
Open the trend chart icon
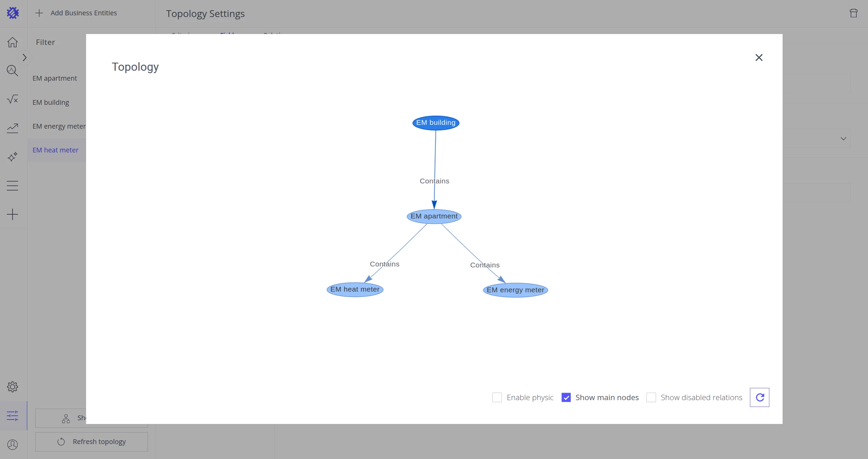pyautogui.click(x=13, y=128)
